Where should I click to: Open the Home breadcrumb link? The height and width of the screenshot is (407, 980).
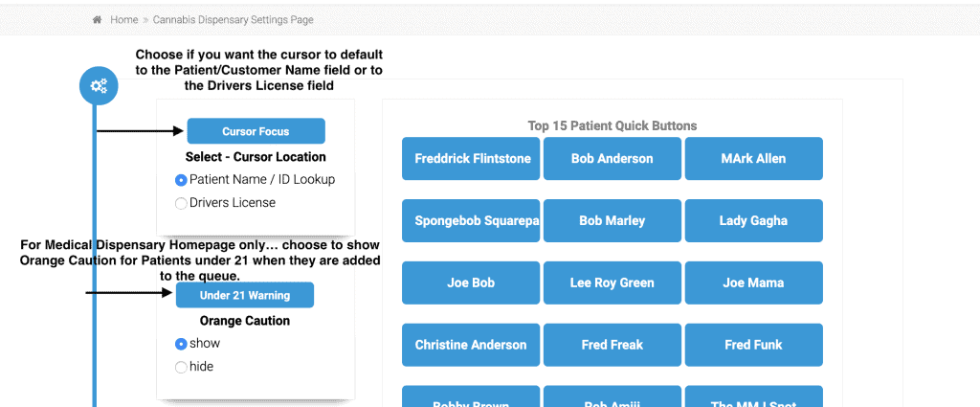coord(123,20)
